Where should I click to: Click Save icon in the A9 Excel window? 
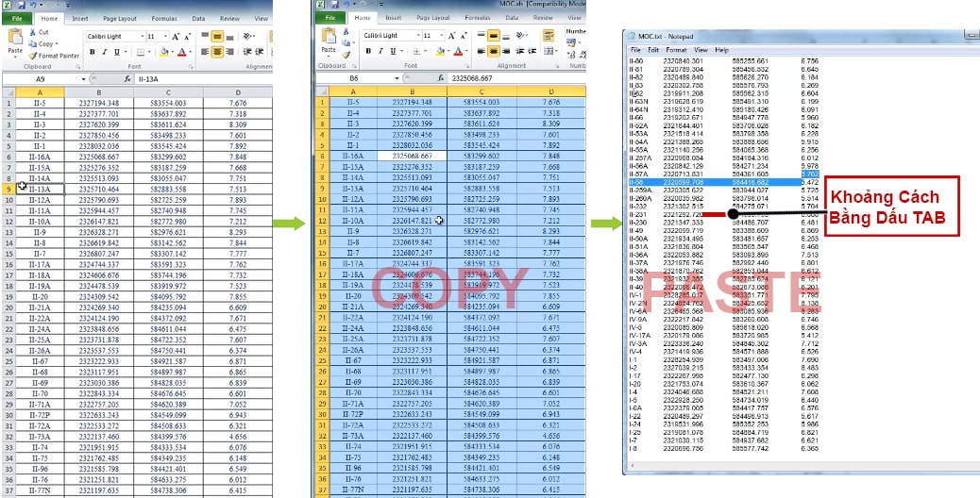coord(22,5)
